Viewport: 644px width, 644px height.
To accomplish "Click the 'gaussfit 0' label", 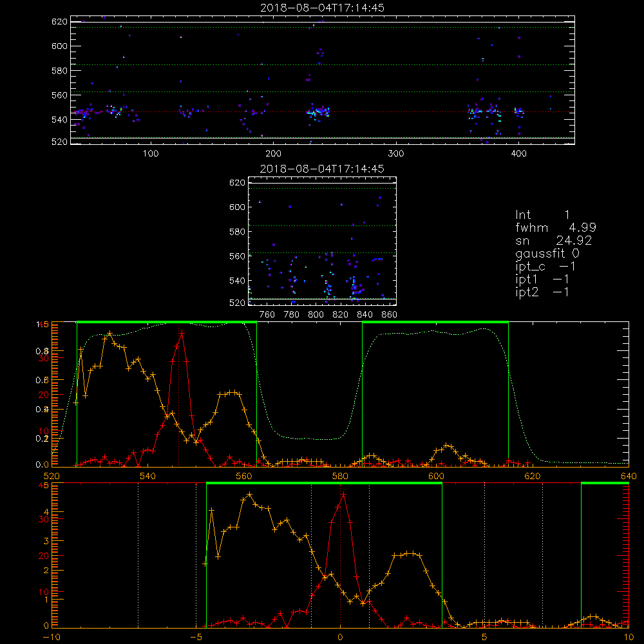I will [x=547, y=253].
